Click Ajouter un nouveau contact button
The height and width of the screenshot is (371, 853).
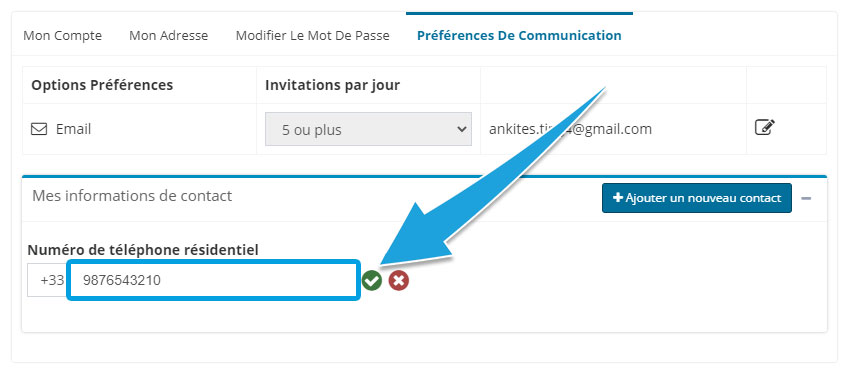pos(697,198)
